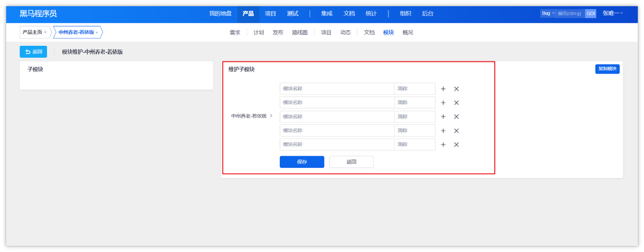Switch to the 需求 tab

coord(235,32)
